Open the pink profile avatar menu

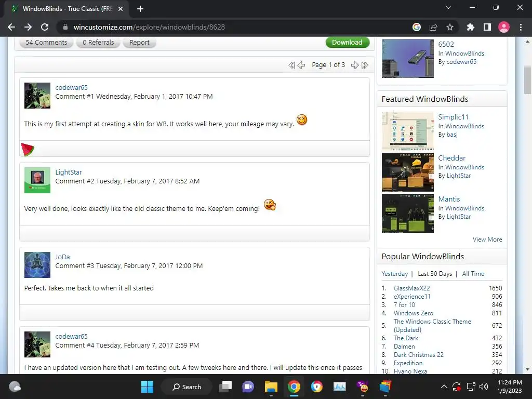(504, 27)
